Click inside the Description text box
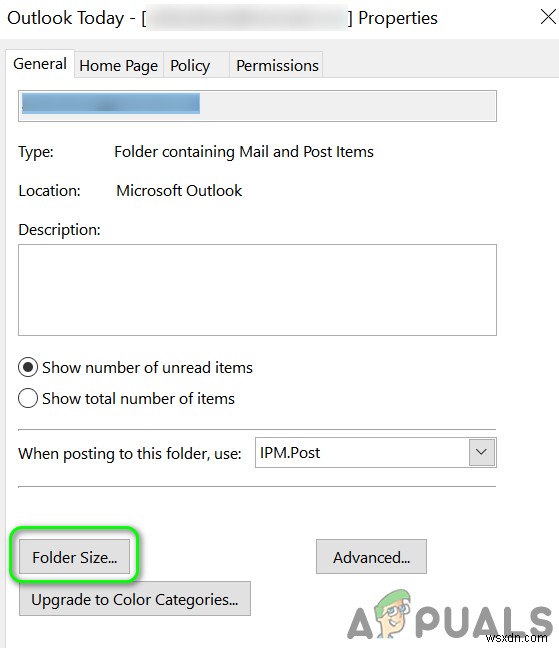Viewport: 559px width, 648px height. 257,290
